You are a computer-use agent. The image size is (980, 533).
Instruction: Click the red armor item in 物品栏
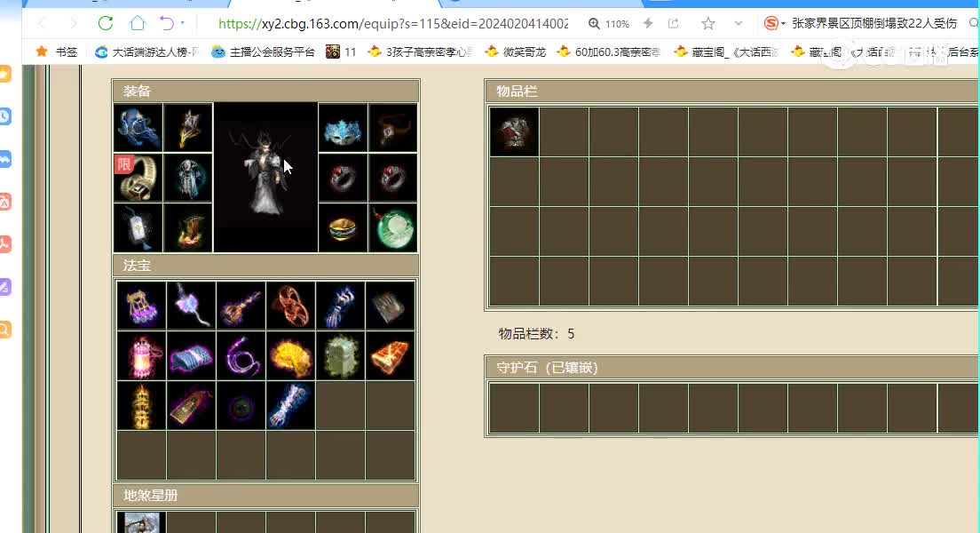click(x=514, y=132)
